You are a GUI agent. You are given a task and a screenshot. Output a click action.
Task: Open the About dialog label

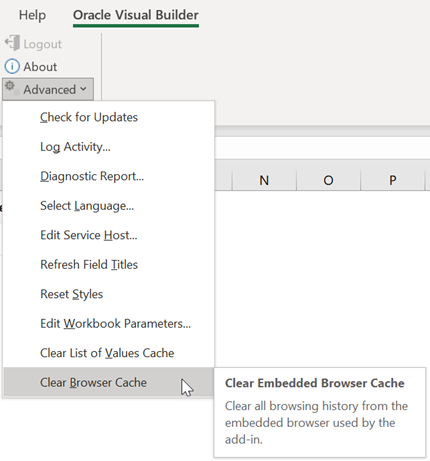[40, 67]
